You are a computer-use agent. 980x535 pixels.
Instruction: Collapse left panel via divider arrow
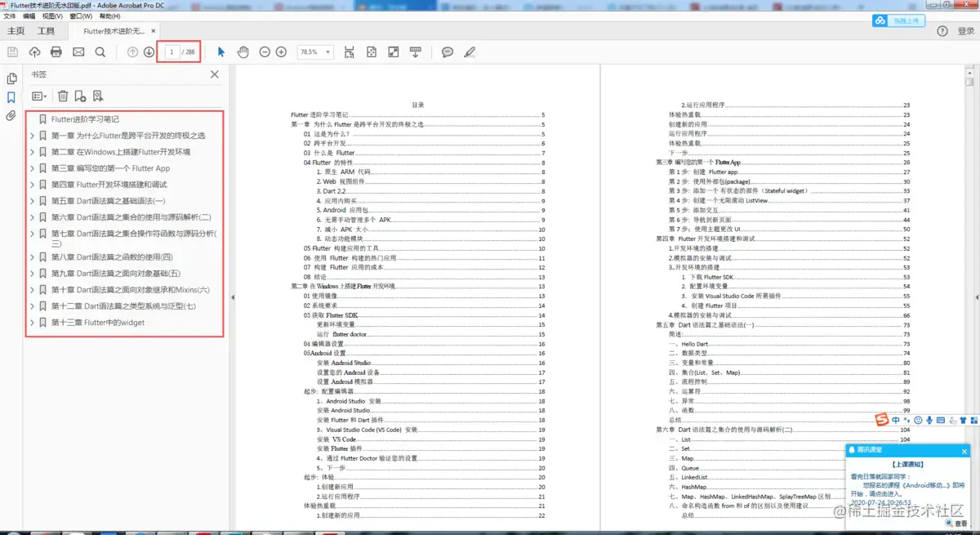pos(233,297)
